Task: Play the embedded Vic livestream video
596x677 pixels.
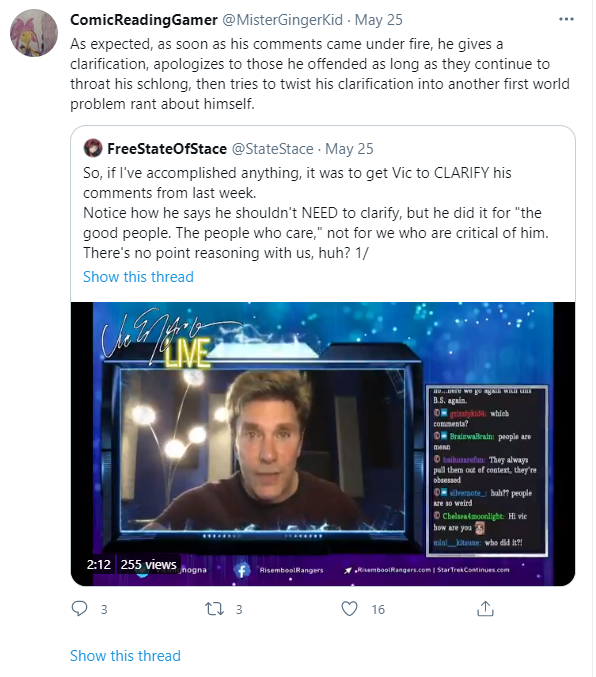Action: (323, 443)
